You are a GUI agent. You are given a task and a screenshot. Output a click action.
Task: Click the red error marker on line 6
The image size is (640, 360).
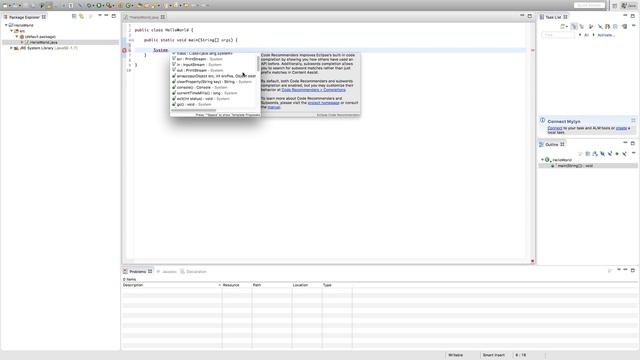pyautogui.click(x=124, y=50)
